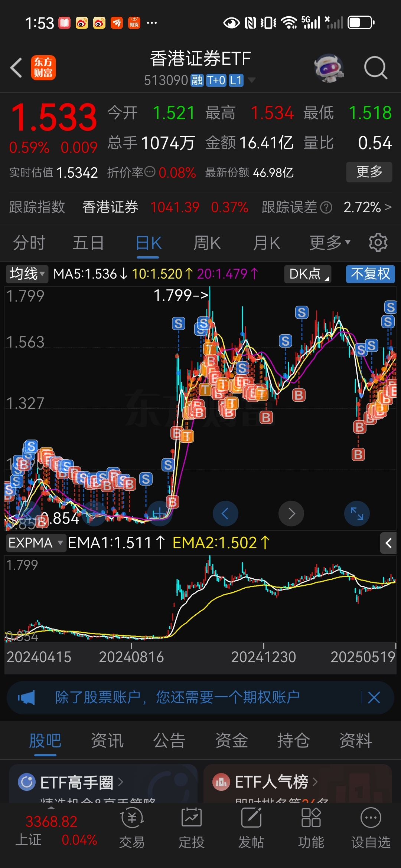Tap the ETF高手圈 circular icon
Screen dimensions: 401x868
27,782
